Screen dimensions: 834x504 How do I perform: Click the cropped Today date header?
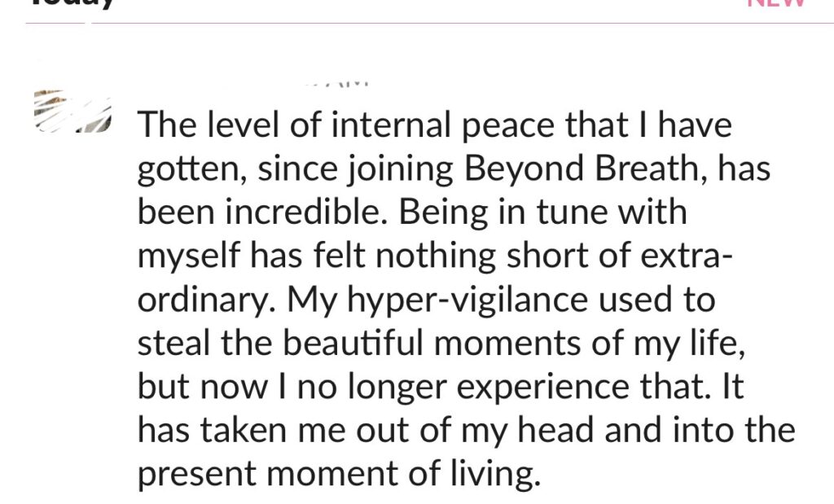[72, 4]
